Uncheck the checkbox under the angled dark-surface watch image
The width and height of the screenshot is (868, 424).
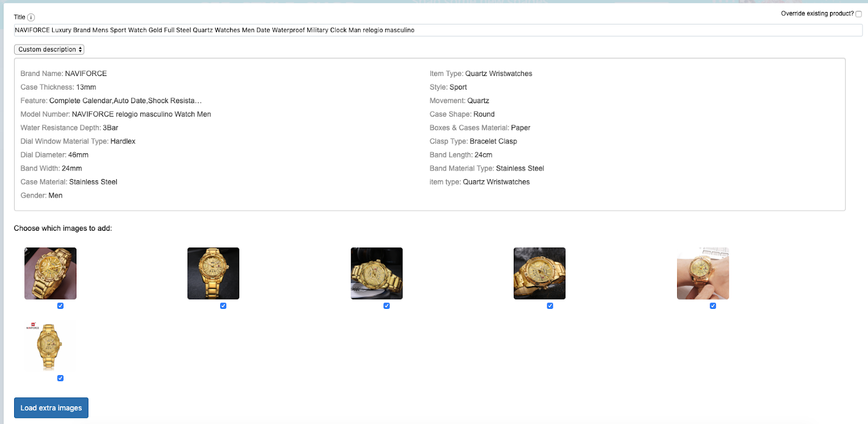click(x=386, y=306)
